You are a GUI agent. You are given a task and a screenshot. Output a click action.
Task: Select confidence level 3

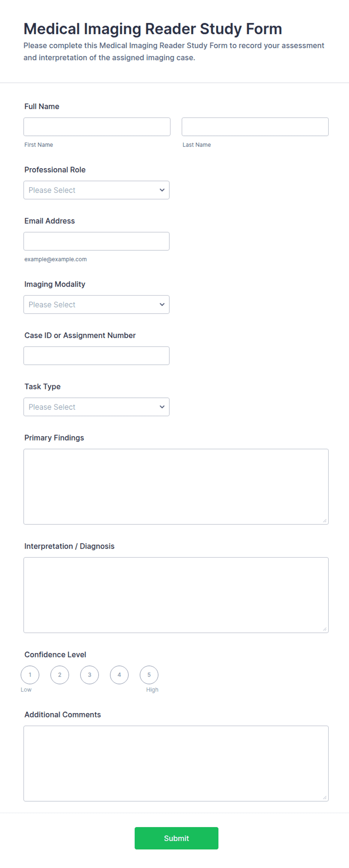point(89,675)
